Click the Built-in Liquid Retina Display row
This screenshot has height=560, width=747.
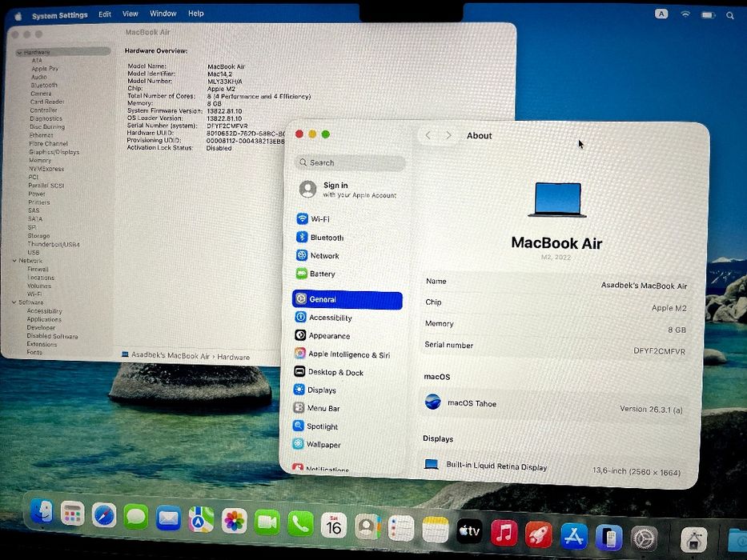pyautogui.click(x=552, y=468)
